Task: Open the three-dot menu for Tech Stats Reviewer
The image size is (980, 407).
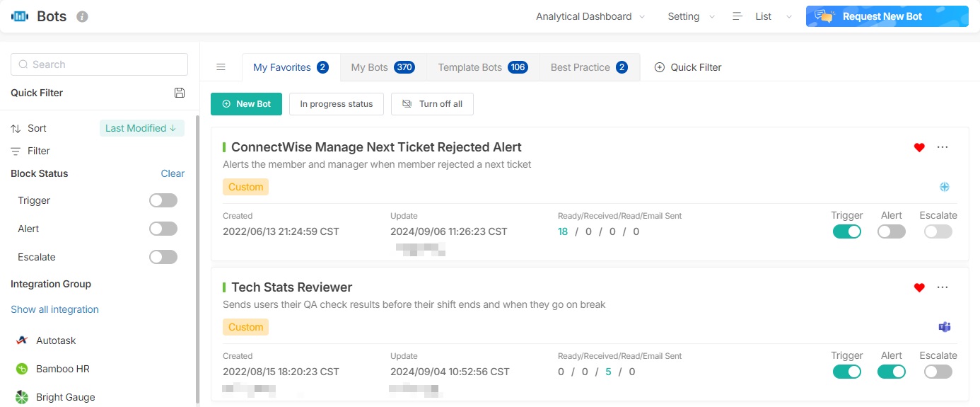Action: coord(943,287)
